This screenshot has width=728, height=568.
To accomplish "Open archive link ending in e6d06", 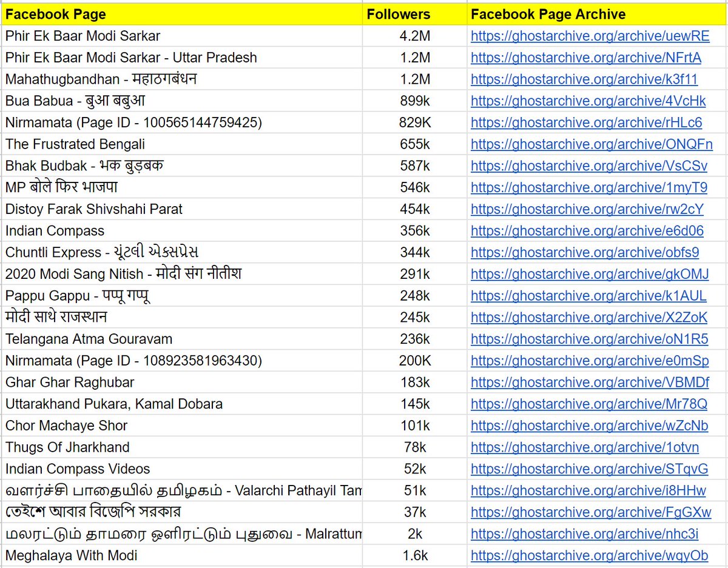I will (587, 231).
